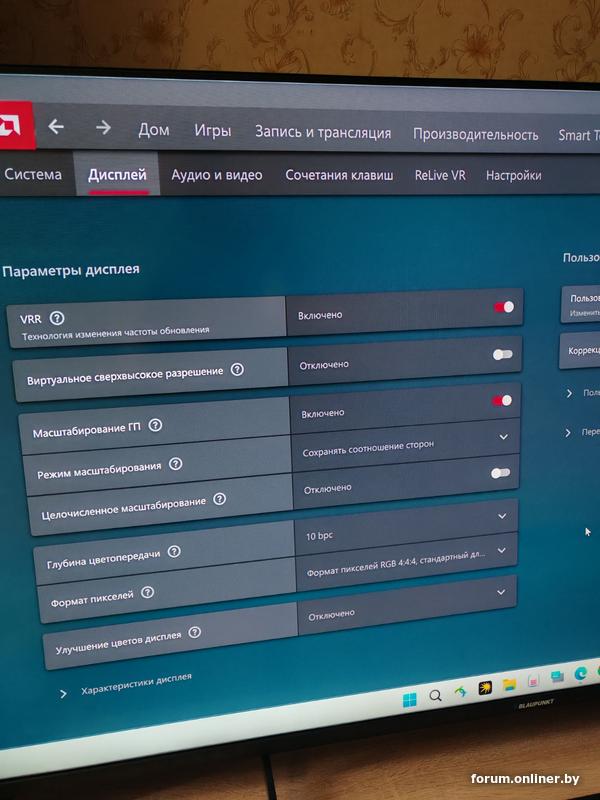Click the Пользовательские card on right
This screenshot has width=600, height=800.
581,305
